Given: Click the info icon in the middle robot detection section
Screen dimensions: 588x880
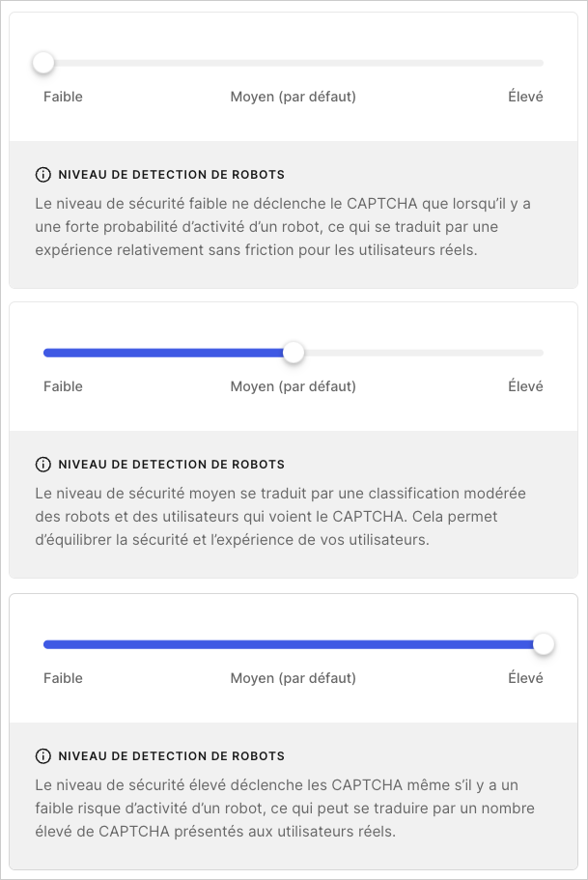Looking at the screenshot, I should [x=42, y=465].
